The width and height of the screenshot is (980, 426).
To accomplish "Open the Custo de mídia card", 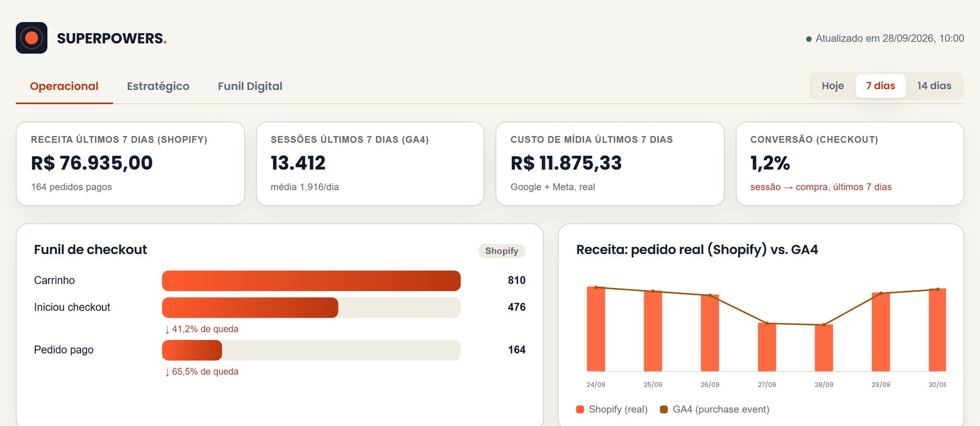I will pyautogui.click(x=610, y=164).
